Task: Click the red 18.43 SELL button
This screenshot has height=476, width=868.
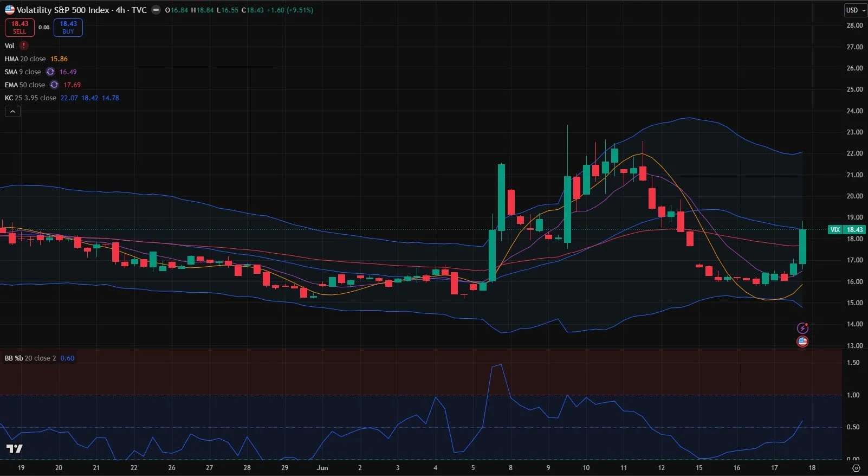Action: [20, 28]
